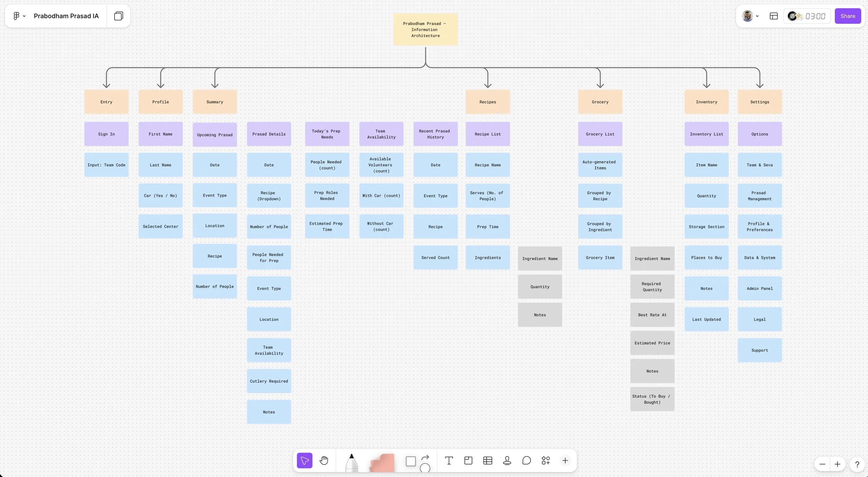Viewport: 868px width, 477px height.
Task: Select the Text tool
Action: tap(449, 460)
